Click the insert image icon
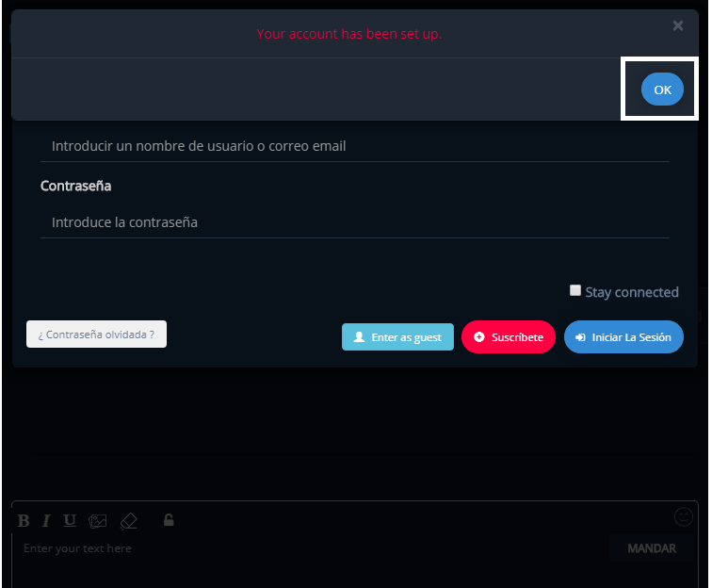Viewport: 712px width, 588px height. 98,521
